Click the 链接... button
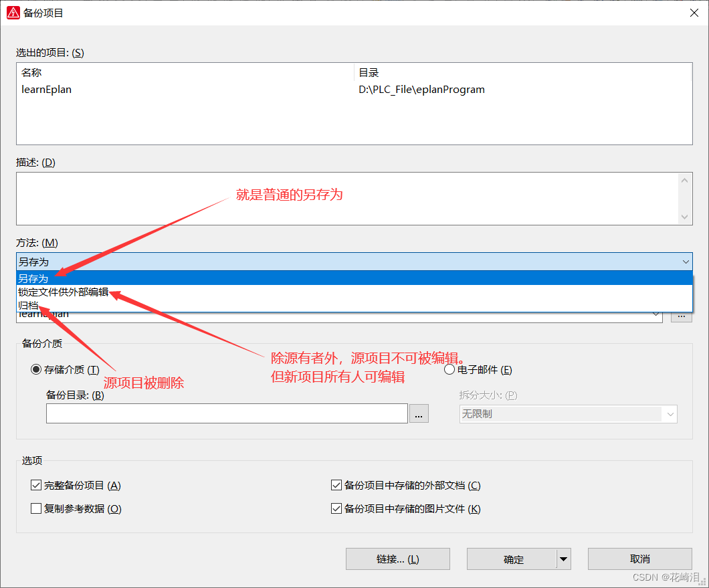Viewport: 709px width, 588px height. coord(398,559)
